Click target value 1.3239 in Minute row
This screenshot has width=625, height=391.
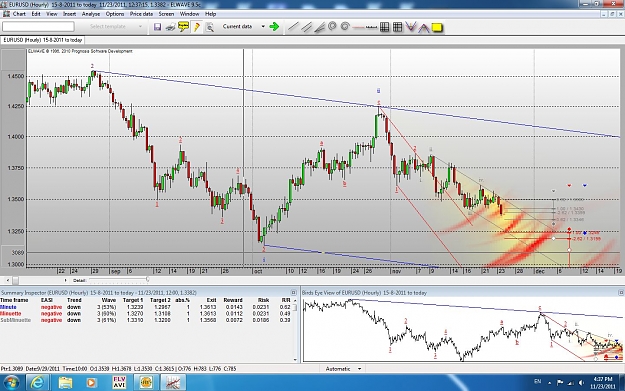click(x=135, y=307)
